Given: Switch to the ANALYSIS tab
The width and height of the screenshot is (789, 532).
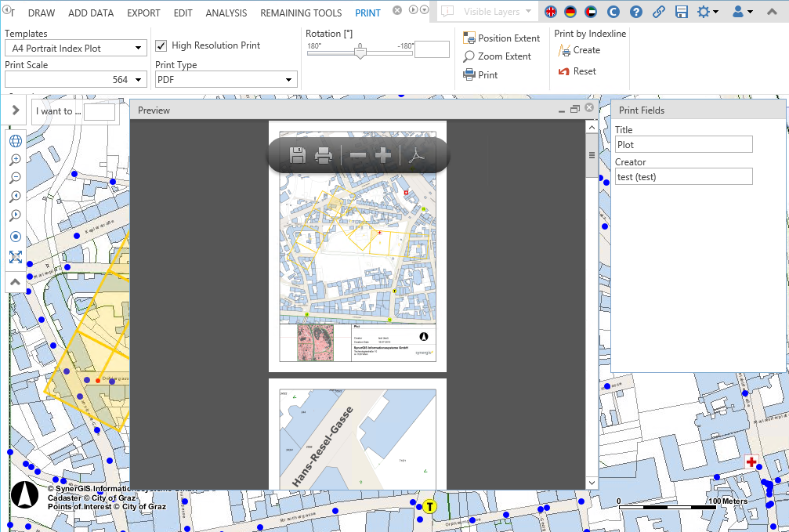Looking at the screenshot, I should coord(226,13).
